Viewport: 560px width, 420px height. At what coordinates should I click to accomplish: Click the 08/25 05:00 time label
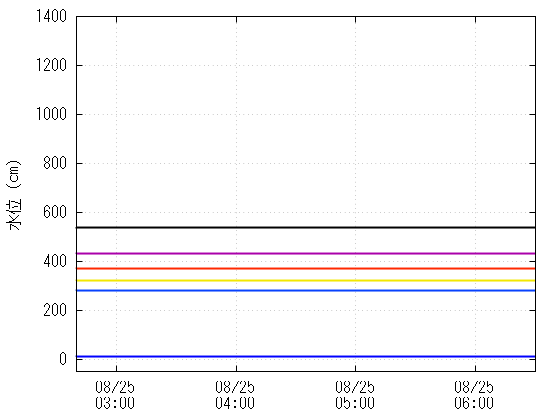[x=355, y=395]
